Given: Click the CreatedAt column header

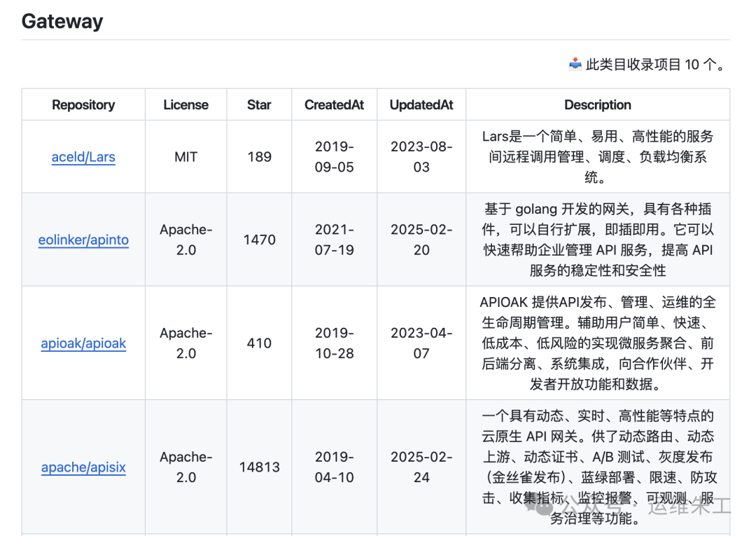Looking at the screenshot, I should point(334,104).
